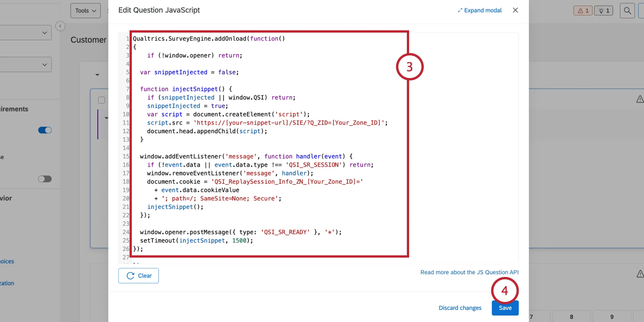Image resolution: width=644 pixels, height=322 pixels.
Task: Click the warning triangle beside the question
Action: coord(640,99)
